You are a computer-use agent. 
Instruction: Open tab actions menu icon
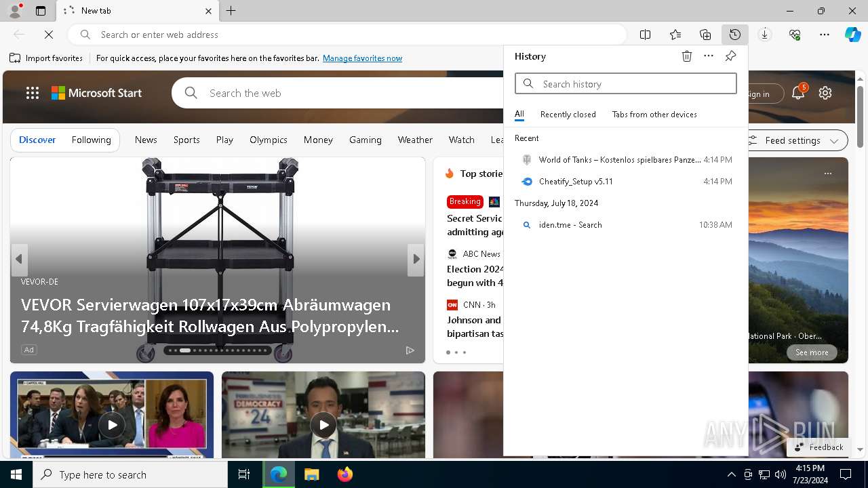click(x=41, y=11)
